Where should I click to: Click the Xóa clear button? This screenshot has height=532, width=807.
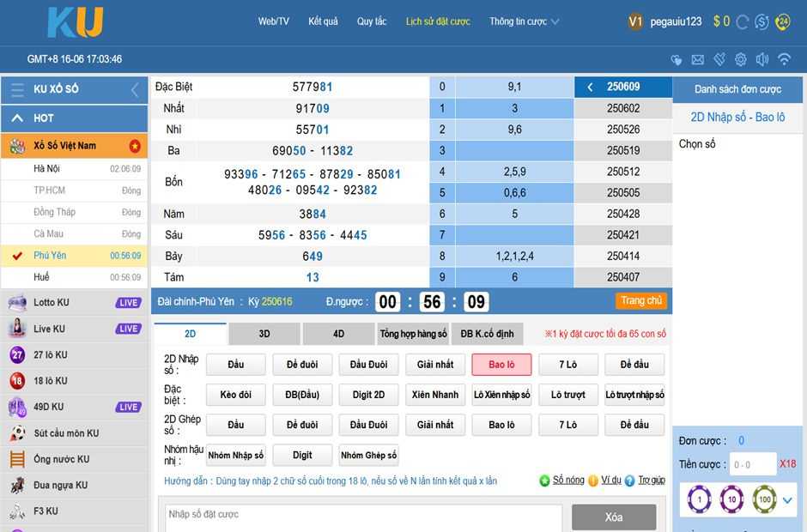click(614, 517)
